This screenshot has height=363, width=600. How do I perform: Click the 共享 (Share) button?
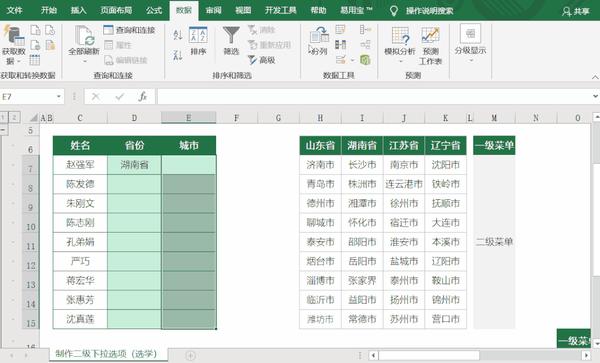click(576, 11)
